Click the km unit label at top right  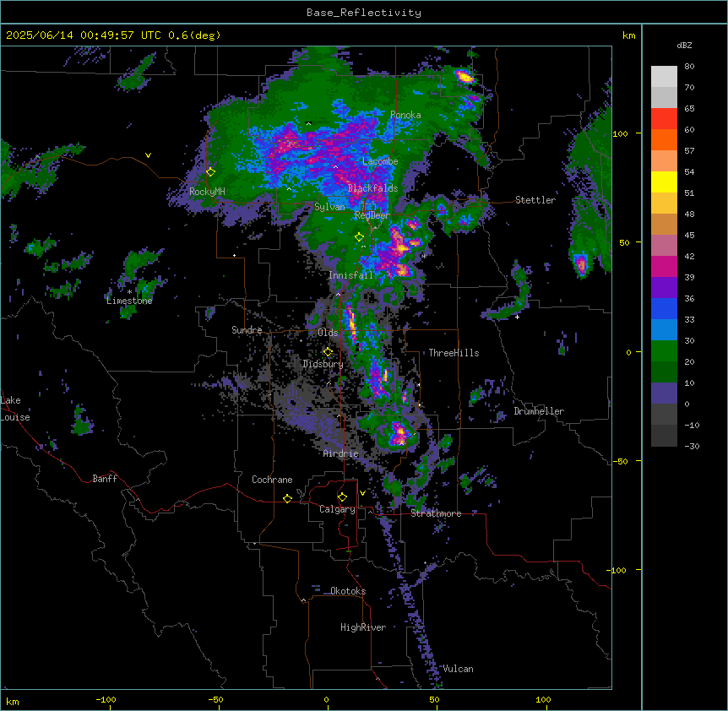[628, 35]
